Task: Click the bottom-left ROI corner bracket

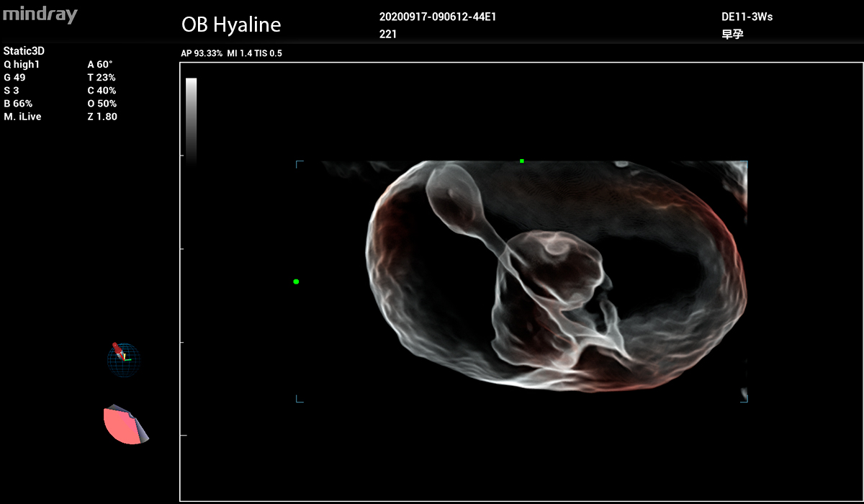Action: click(x=299, y=400)
